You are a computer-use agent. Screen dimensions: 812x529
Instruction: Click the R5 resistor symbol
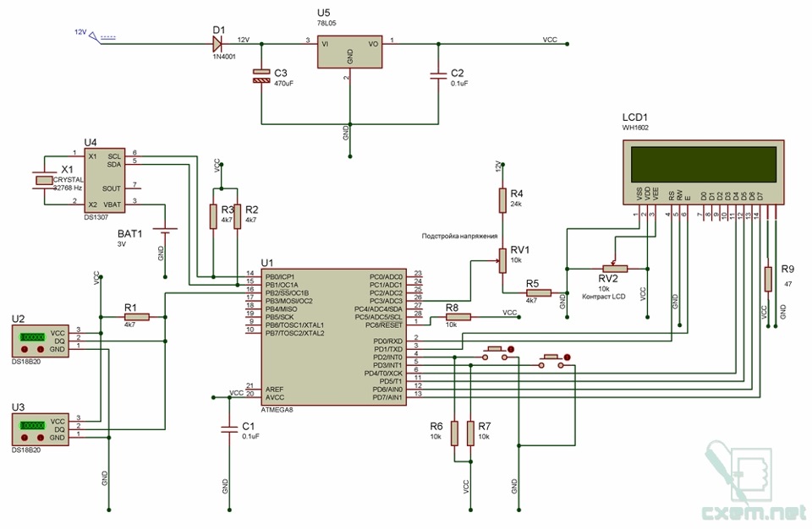[x=539, y=293]
